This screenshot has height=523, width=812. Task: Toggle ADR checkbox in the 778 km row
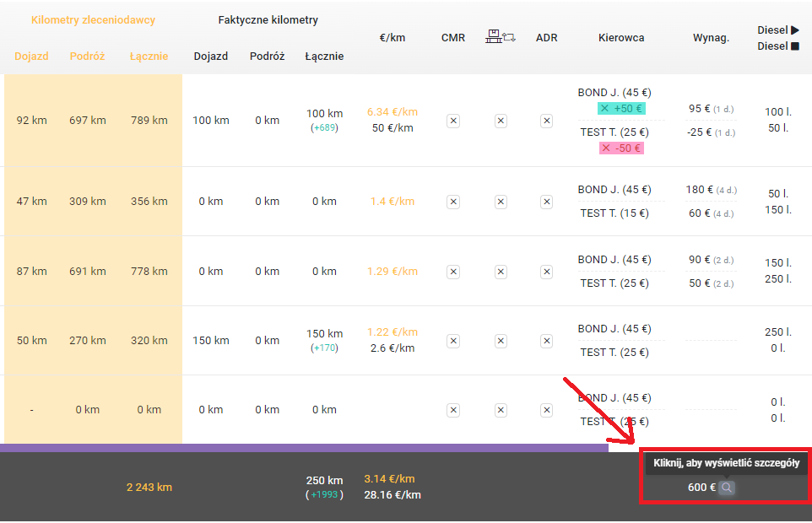(x=546, y=272)
